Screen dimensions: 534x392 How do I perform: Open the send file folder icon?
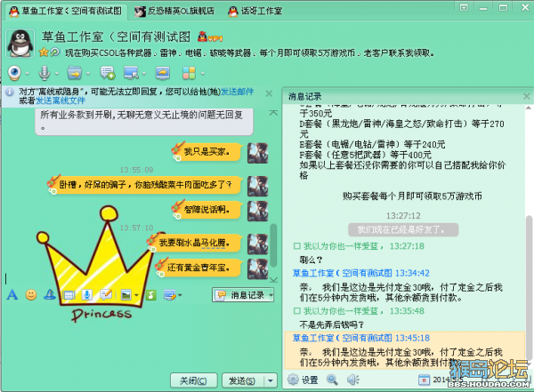[75, 73]
